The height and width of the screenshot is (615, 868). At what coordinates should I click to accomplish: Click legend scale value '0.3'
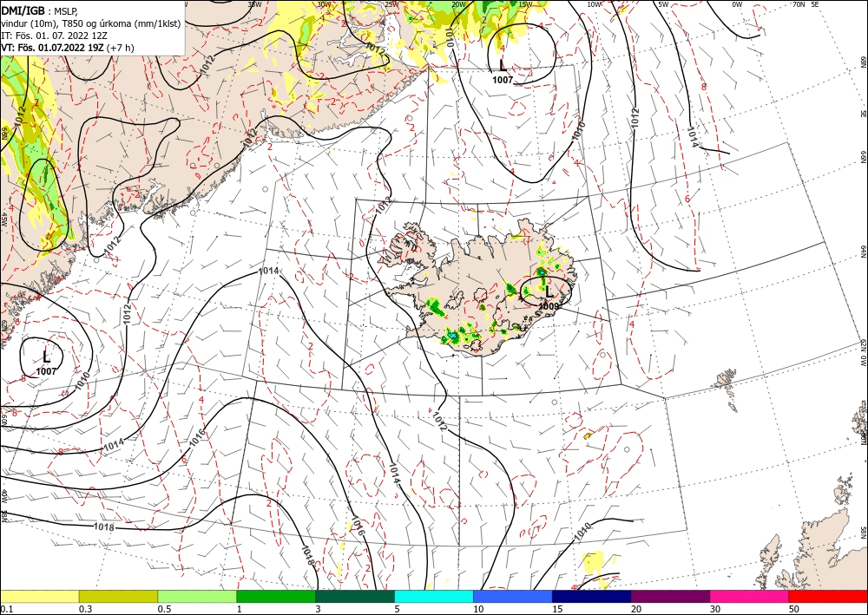click(85, 609)
